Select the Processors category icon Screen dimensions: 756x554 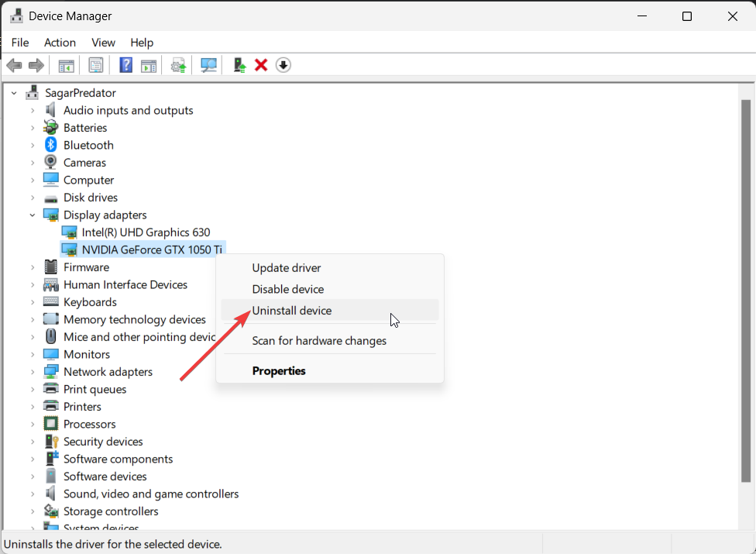[x=50, y=424]
